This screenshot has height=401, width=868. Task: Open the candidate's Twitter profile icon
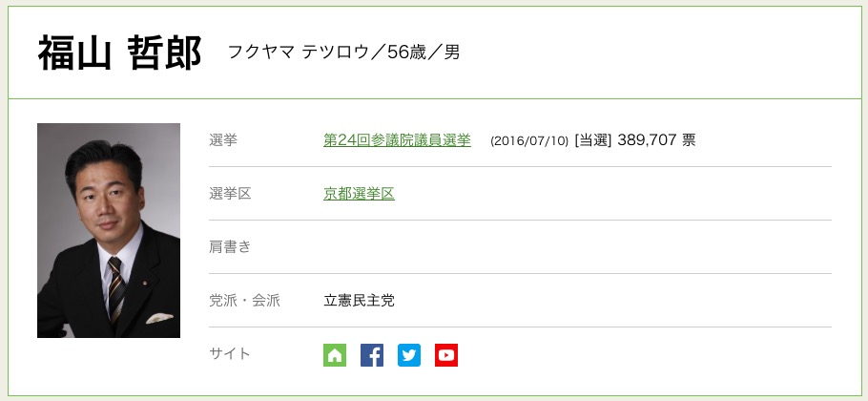409,355
